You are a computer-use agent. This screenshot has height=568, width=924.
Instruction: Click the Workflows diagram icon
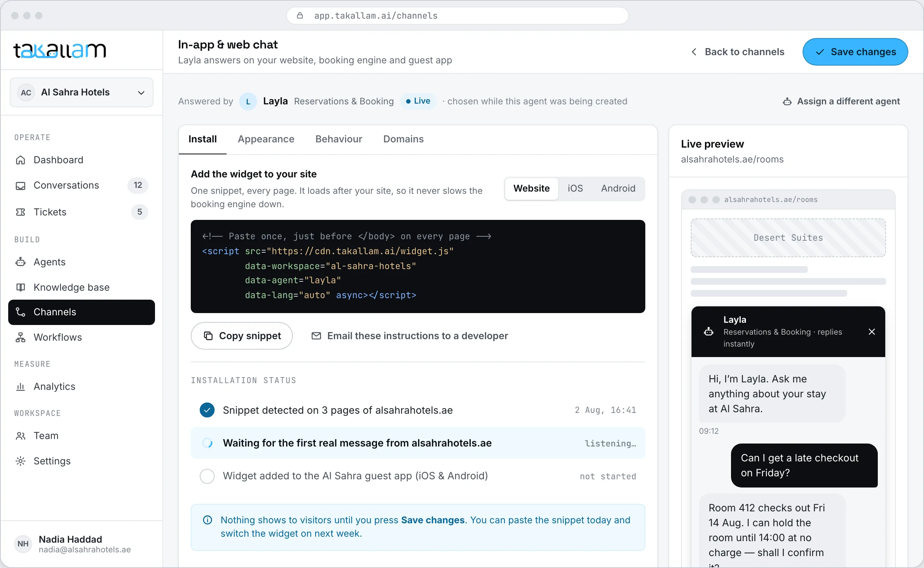[x=20, y=337]
